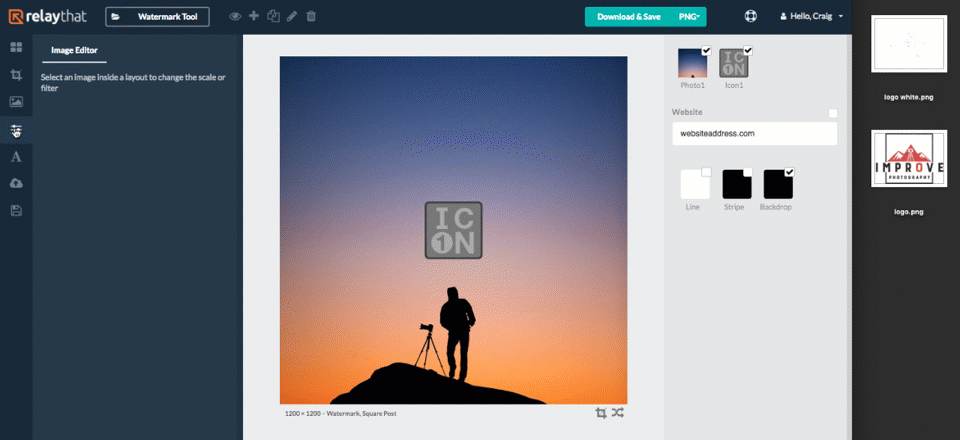Toggle the Backdrop color checkbox
The height and width of the screenshot is (440, 960).
pyautogui.click(x=789, y=173)
